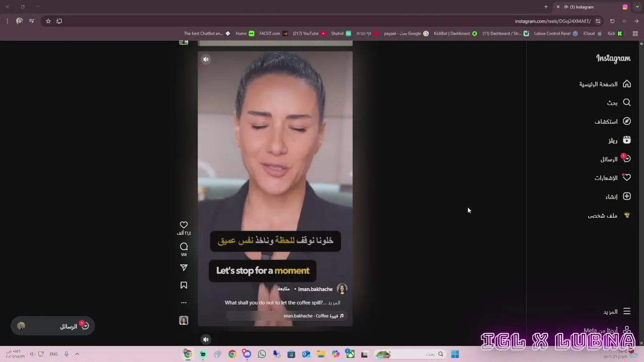Save the reel with the bookmark icon
Image resolution: width=644 pixels, height=362 pixels.
pyautogui.click(x=184, y=285)
